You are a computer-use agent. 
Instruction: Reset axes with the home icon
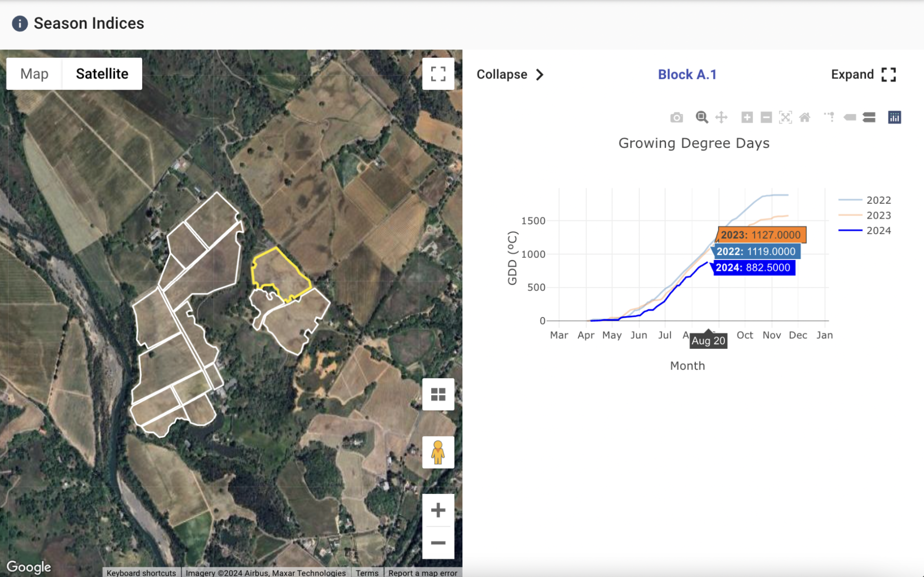(x=805, y=117)
